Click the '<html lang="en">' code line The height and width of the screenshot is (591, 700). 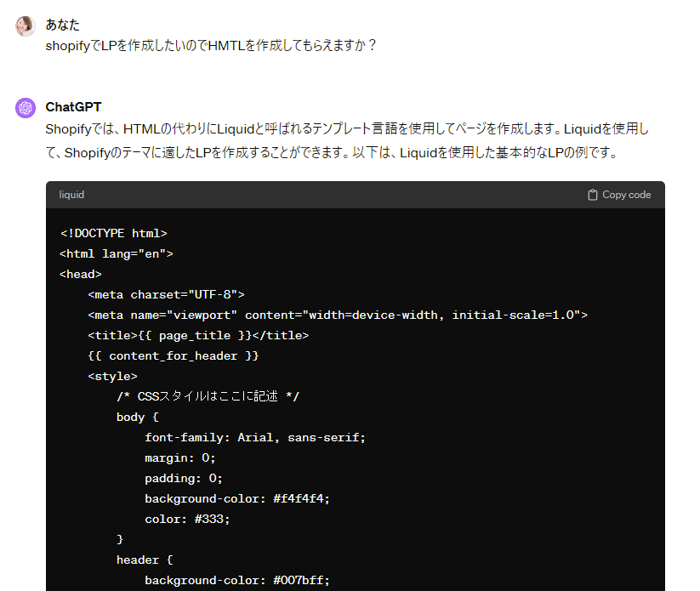117,254
